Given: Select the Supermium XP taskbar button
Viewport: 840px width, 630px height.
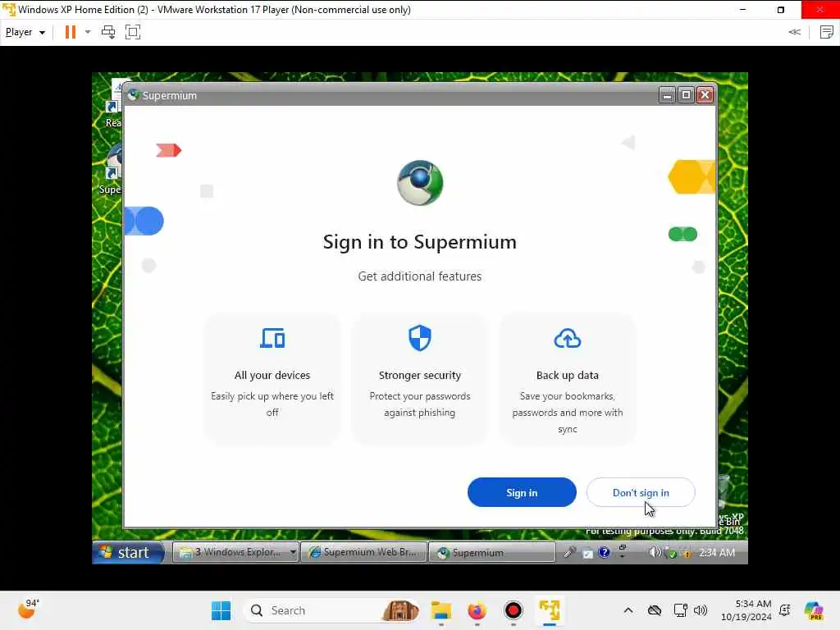Looking at the screenshot, I should [x=492, y=552].
